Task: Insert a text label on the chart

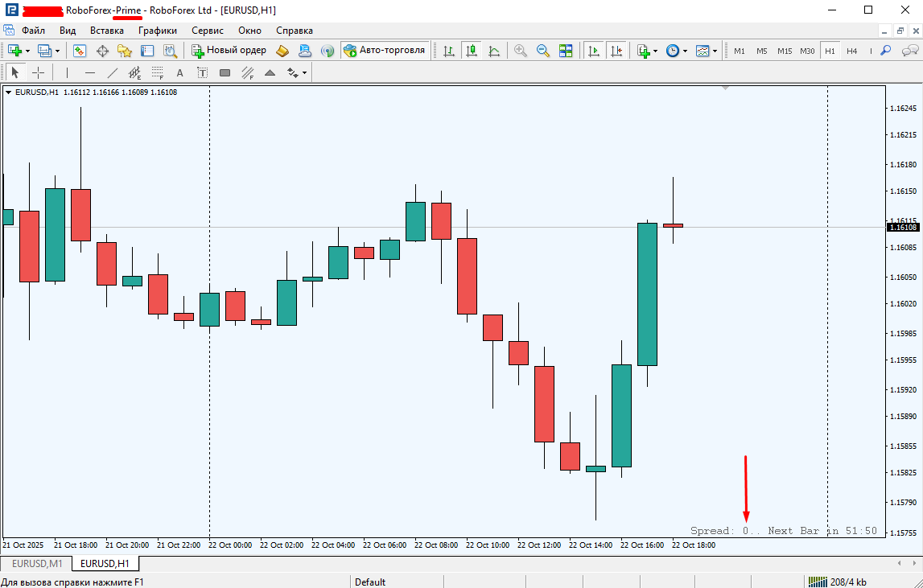Action: [202, 72]
